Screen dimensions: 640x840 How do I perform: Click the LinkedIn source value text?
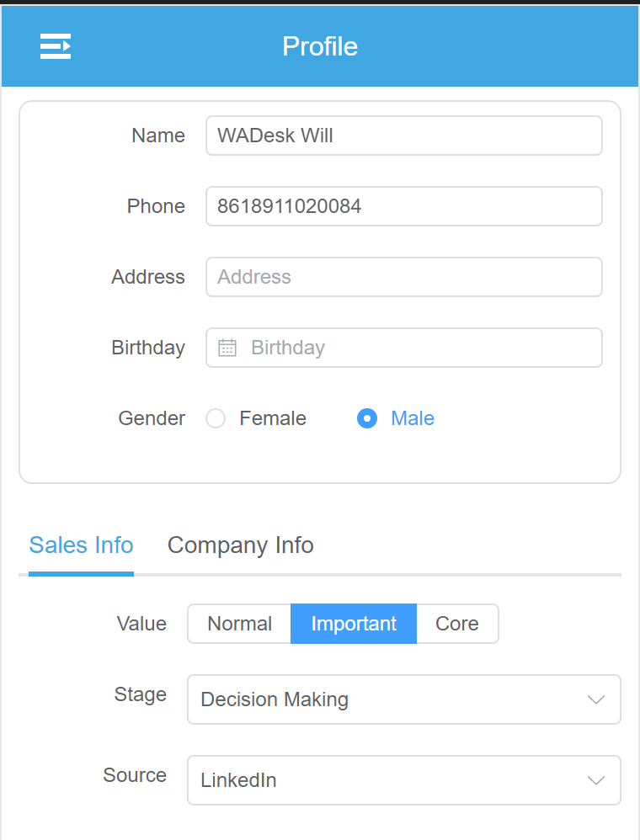(238, 780)
